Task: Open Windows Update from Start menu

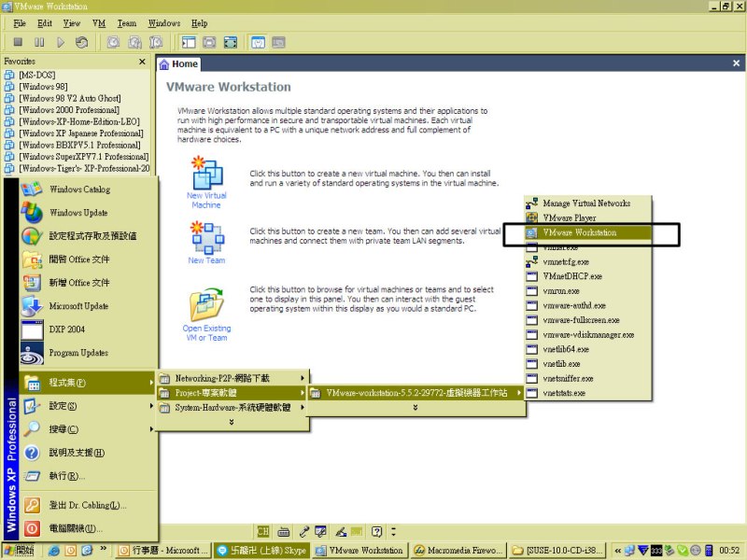Action: 88,213
